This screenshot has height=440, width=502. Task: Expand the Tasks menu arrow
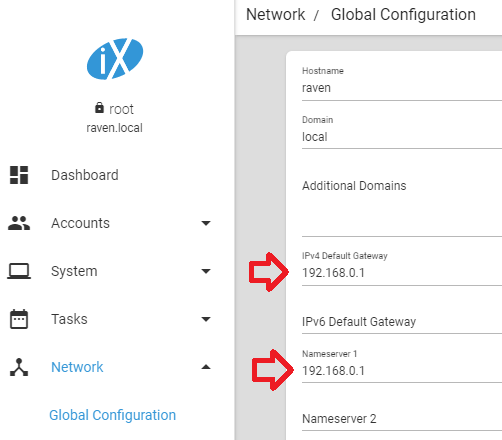click(x=206, y=319)
